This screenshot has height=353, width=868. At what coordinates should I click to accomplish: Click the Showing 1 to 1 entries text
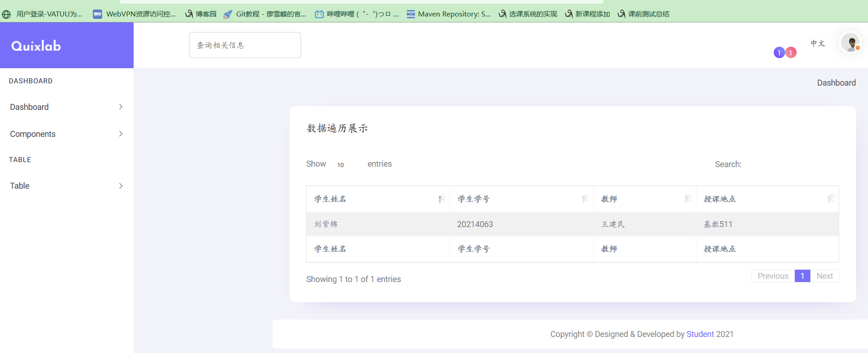click(x=354, y=279)
